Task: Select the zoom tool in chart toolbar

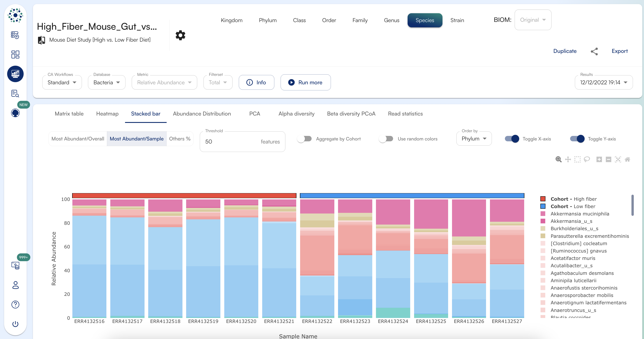Action: coord(558,159)
